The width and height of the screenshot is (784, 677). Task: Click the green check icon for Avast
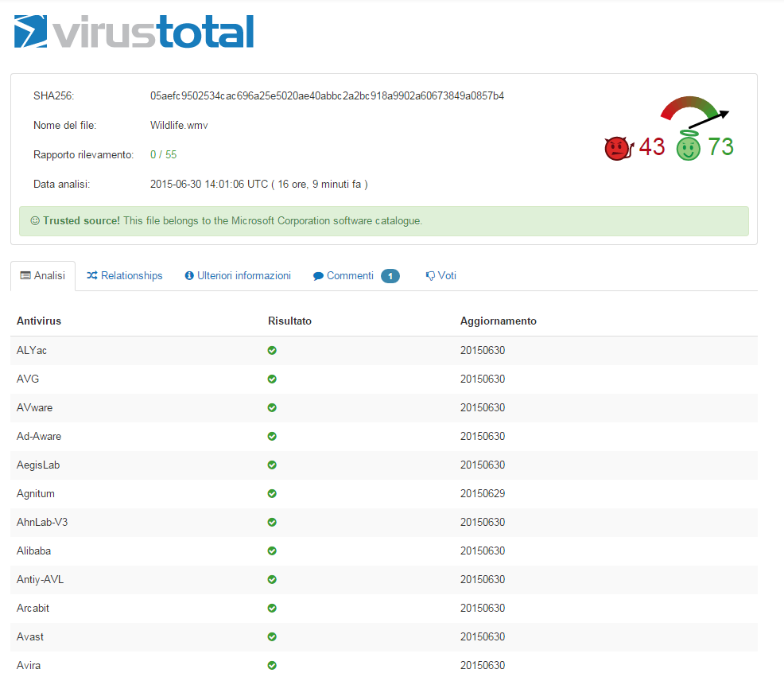pyautogui.click(x=272, y=636)
